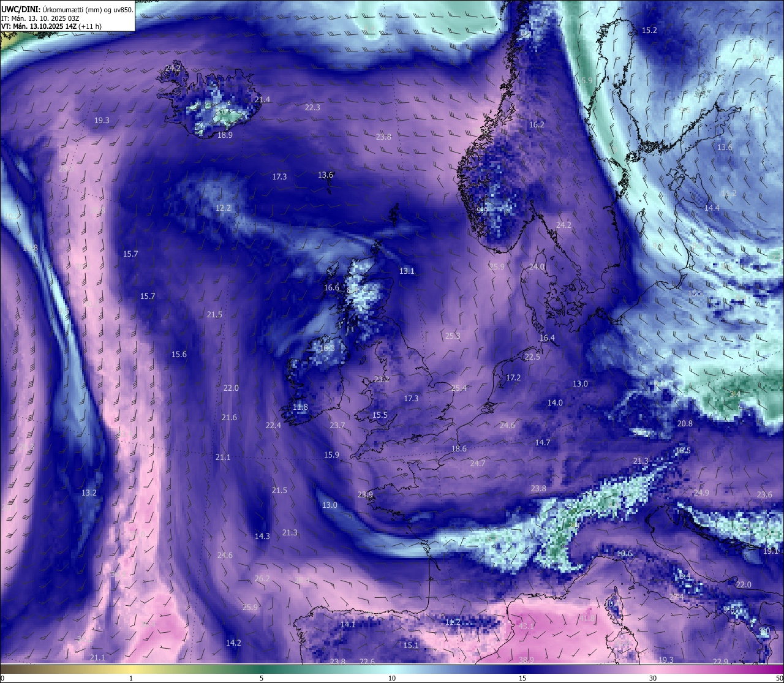The image size is (784, 683).
Task: Click the 30 tick on color scale
Action: (x=653, y=678)
